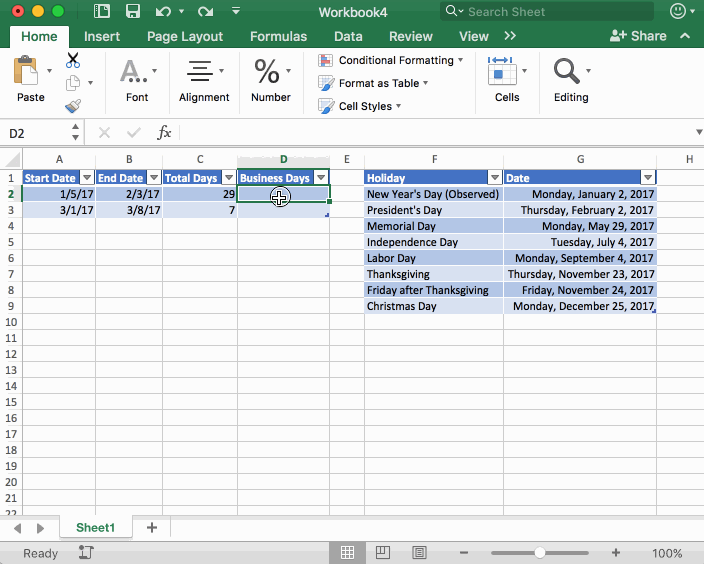Open the Font group icon
This screenshot has width=704, height=564.
coord(133,71)
